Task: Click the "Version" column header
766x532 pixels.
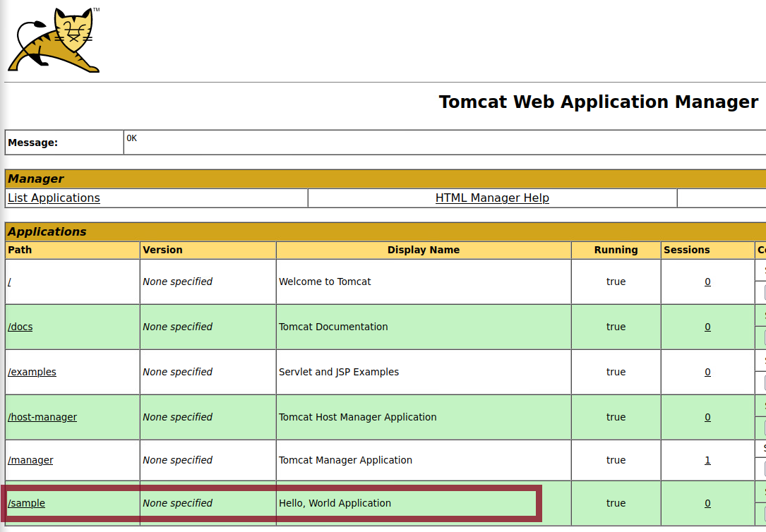Action: 162,250
